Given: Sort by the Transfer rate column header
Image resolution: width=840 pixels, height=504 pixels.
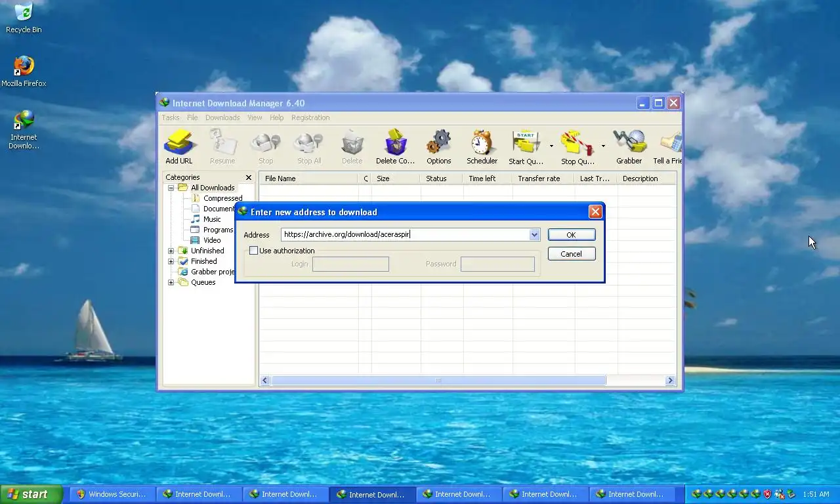Looking at the screenshot, I should pyautogui.click(x=543, y=178).
